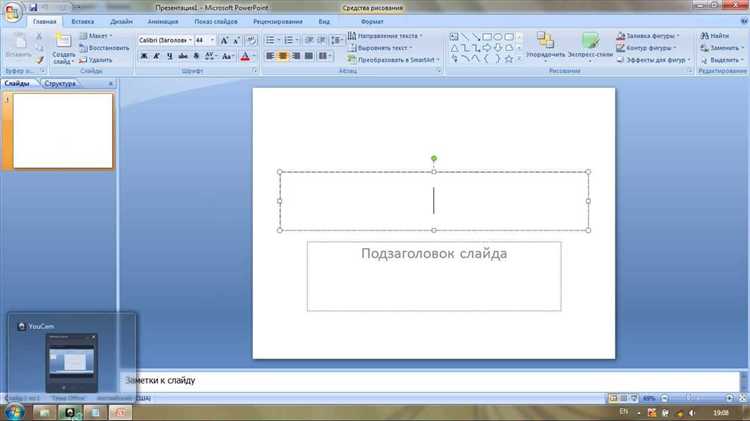
Task: Click the Найти find button
Action: pos(715,36)
